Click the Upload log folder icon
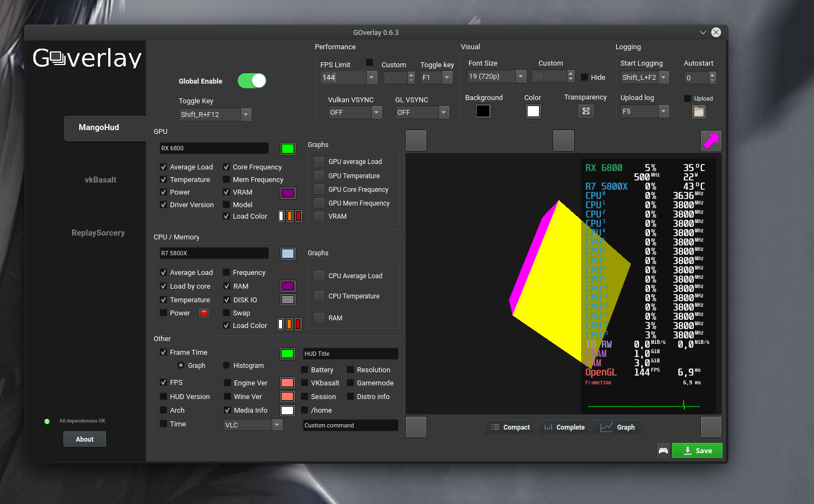 click(699, 112)
